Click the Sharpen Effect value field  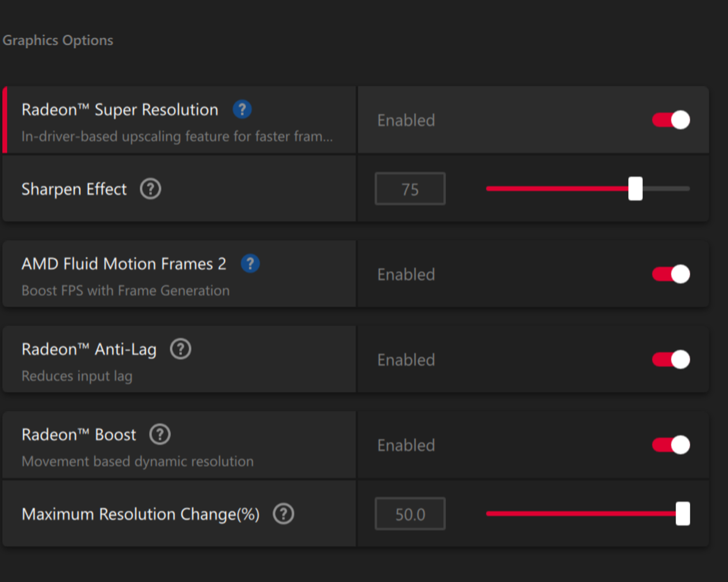(410, 189)
